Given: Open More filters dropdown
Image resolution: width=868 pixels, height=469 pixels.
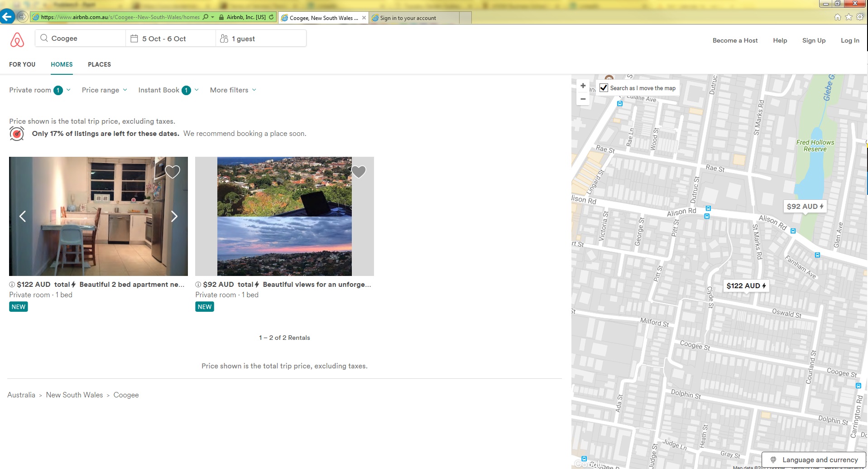Looking at the screenshot, I should click(233, 90).
